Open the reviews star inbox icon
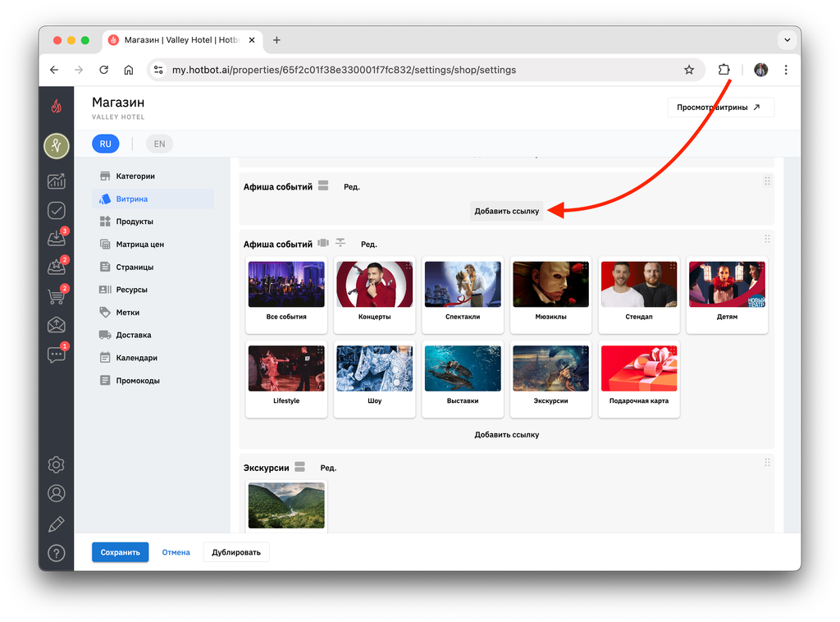The image size is (840, 622). 57,266
